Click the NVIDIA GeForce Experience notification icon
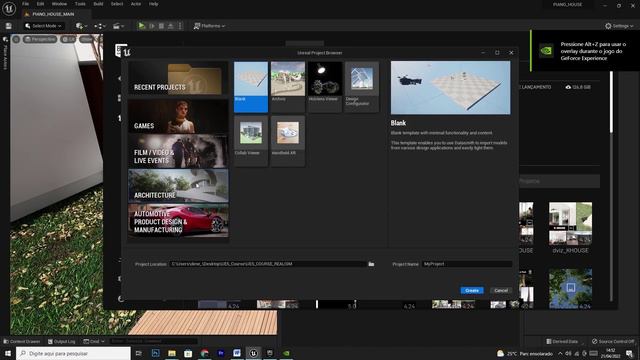The height and width of the screenshot is (360, 640). click(x=546, y=51)
